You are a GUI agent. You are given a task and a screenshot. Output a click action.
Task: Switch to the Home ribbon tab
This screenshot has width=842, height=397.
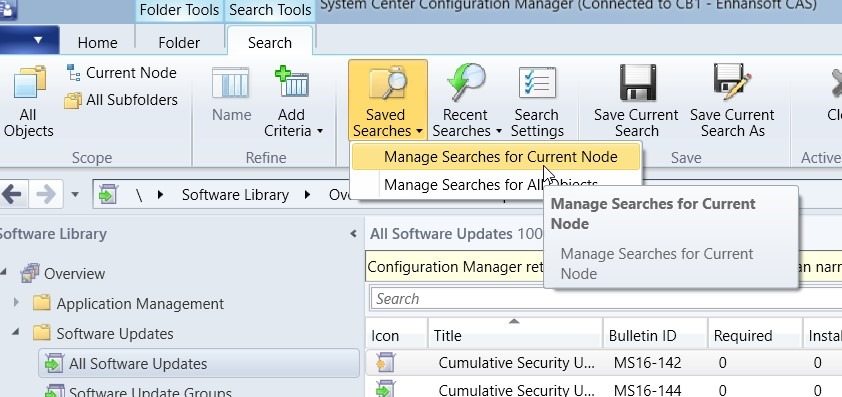pos(97,43)
